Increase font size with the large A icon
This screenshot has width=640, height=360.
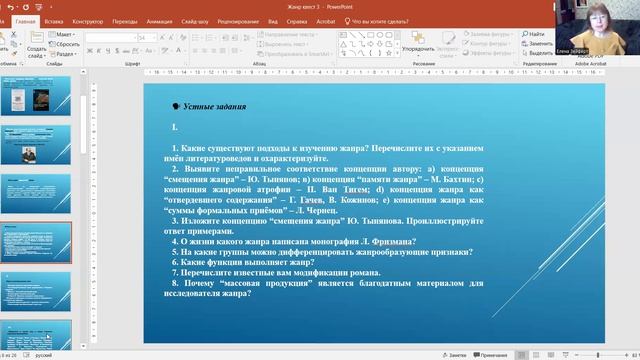pyautogui.click(x=162, y=38)
